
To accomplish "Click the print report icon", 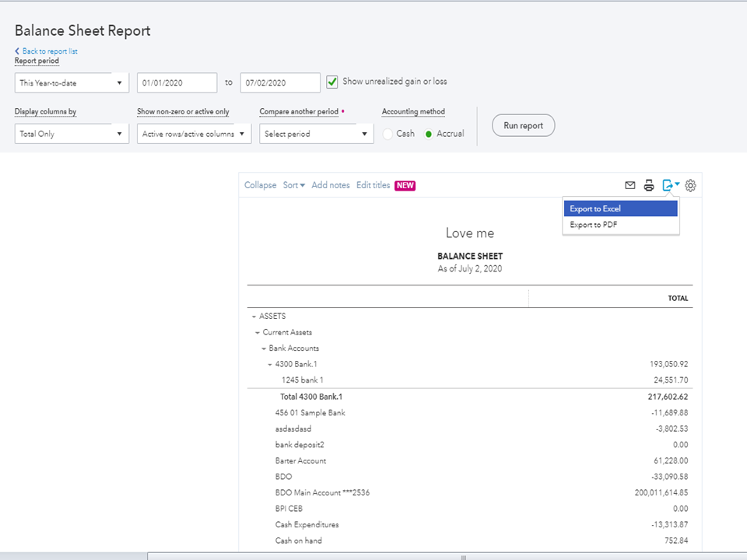I will [x=649, y=185].
